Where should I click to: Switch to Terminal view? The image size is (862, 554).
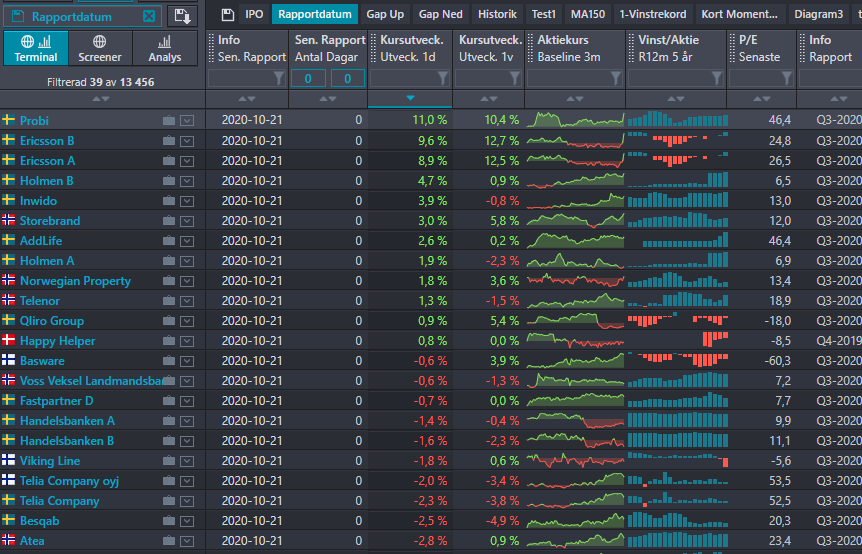pos(36,48)
